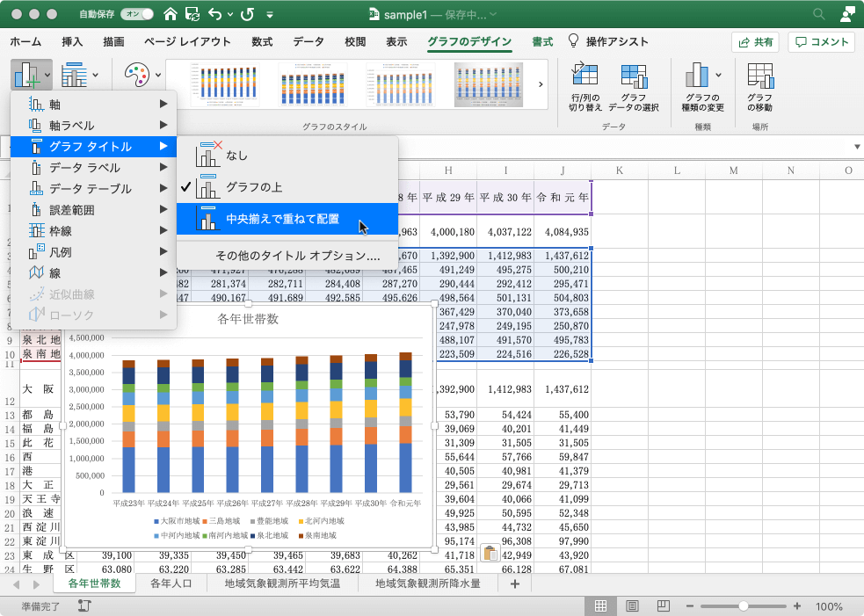Select the fourth chart style thumbnail
The image size is (864, 616).
[x=490, y=84]
